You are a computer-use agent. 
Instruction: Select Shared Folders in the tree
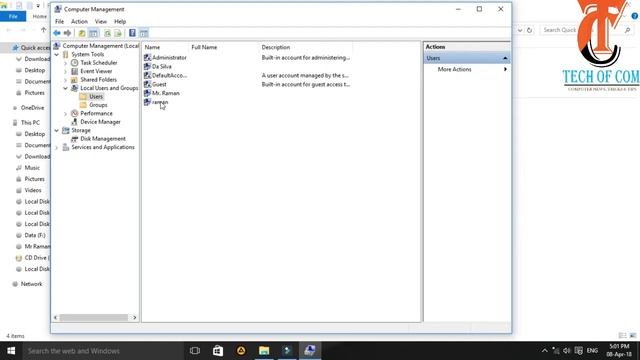click(x=98, y=80)
